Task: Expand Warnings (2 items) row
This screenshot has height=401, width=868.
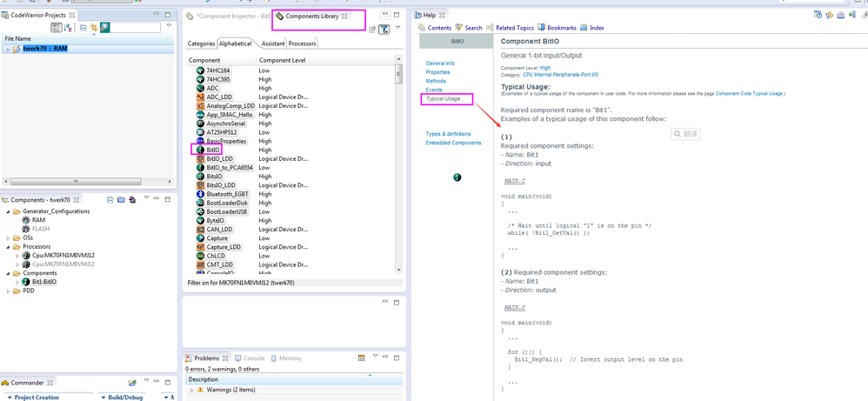Action: pyautogui.click(x=192, y=390)
